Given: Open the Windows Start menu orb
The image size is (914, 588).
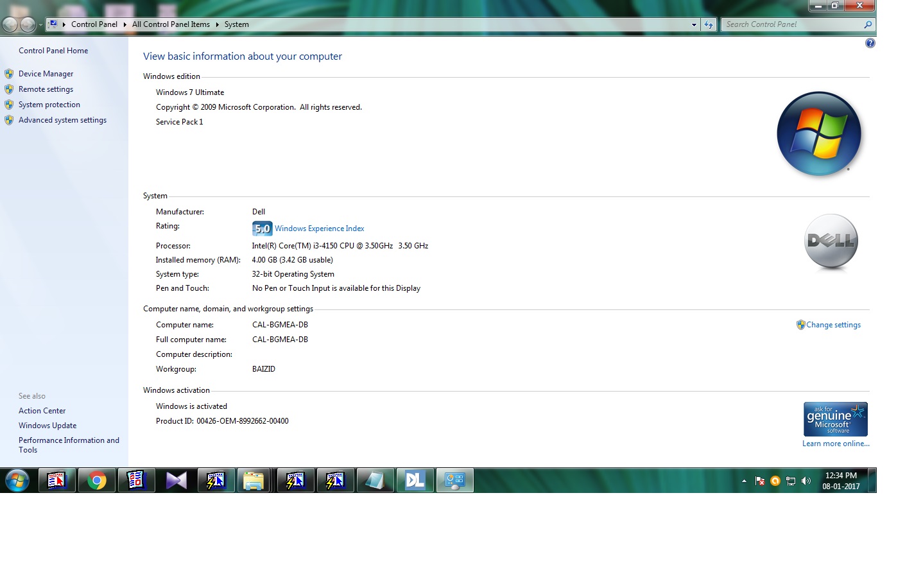Looking at the screenshot, I should 17,480.
